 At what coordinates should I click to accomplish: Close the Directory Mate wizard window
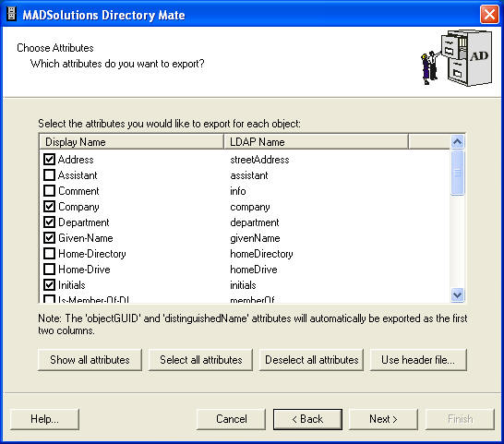click(489, 15)
